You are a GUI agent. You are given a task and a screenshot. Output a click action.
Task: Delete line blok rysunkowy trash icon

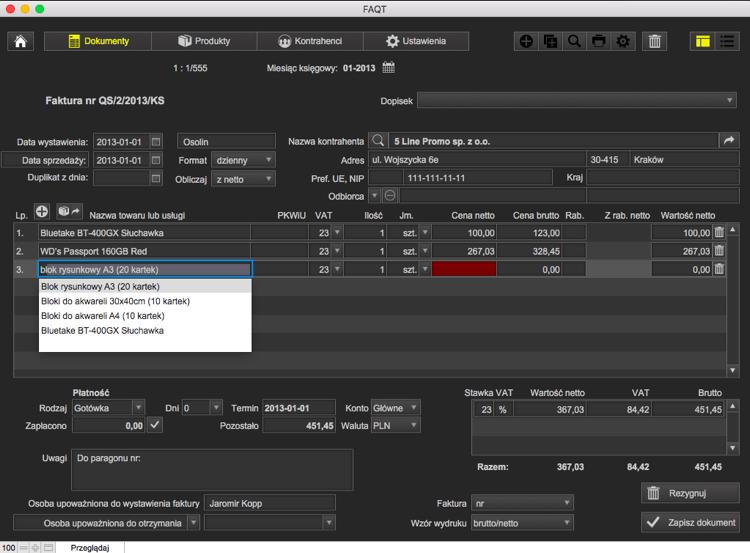click(x=719, y=269)
